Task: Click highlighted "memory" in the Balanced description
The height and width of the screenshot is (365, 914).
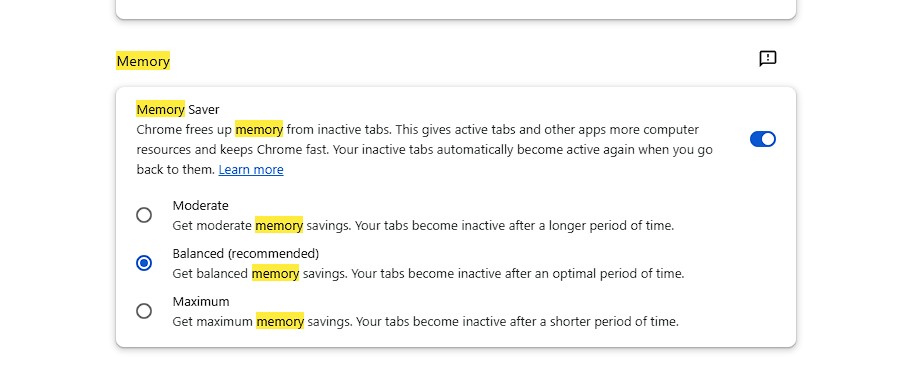Action: 275,273
